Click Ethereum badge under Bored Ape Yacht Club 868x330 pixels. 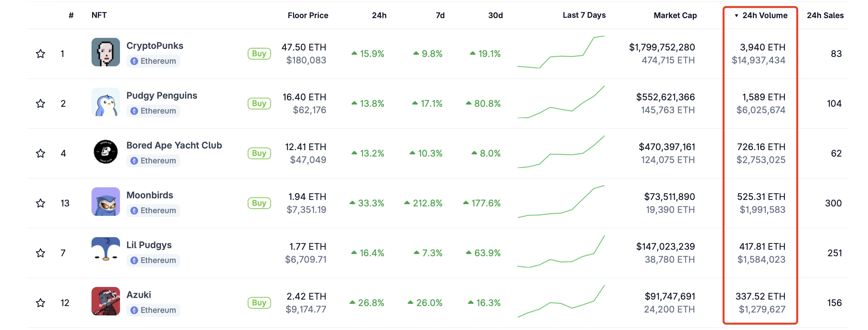tap(153, 160)
